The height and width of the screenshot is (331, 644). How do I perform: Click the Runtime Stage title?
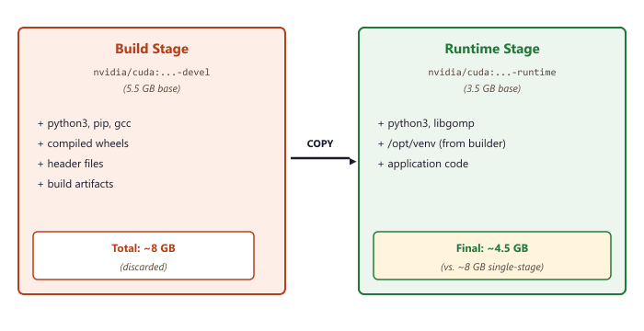click(492, 49)
